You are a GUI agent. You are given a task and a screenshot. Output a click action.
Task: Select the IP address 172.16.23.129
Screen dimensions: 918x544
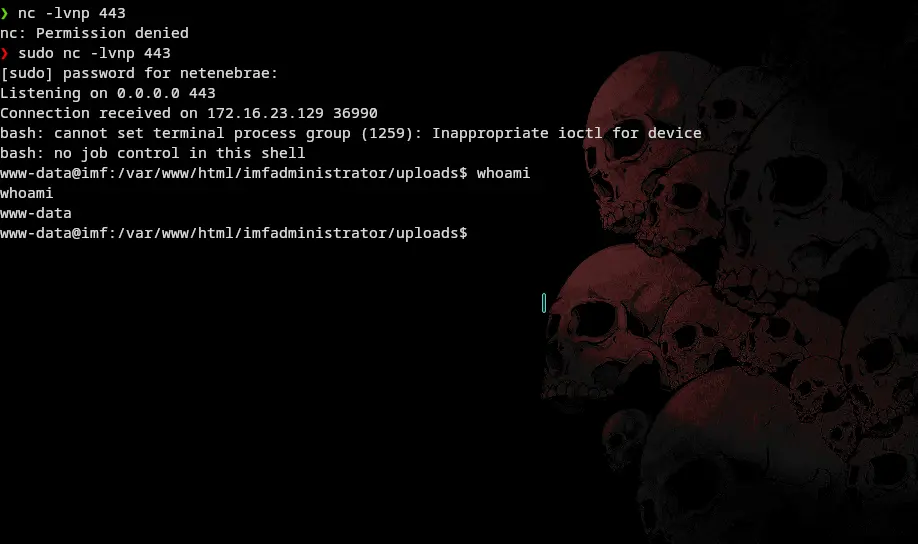pyautogui.click(x=265, y=113)
